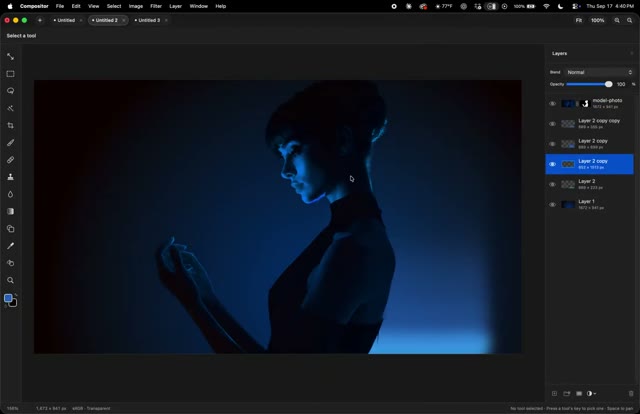Open the Filter menu
The image size is (640, 414).
(x=156, y=6)
